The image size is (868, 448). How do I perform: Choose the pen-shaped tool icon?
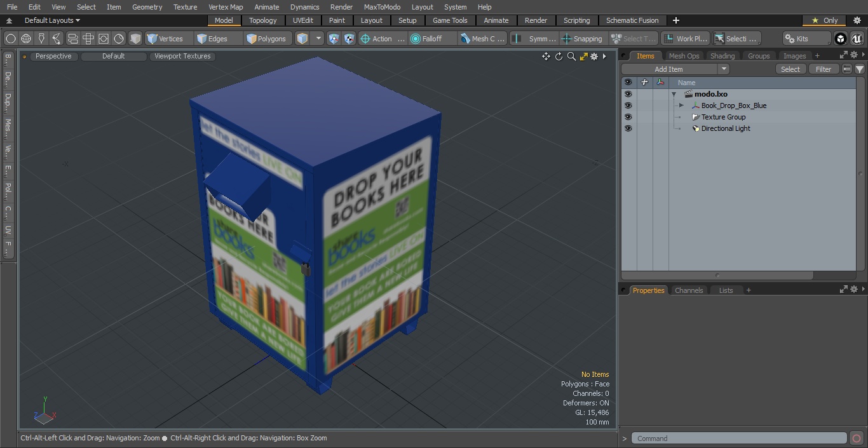tap(41, 39)
